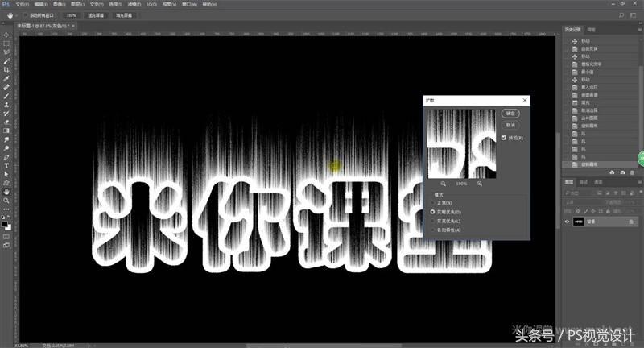Viewport: 644px width, 348px height.
Task: Select the 正常(N) mode radio button
Action: (432, 202)
